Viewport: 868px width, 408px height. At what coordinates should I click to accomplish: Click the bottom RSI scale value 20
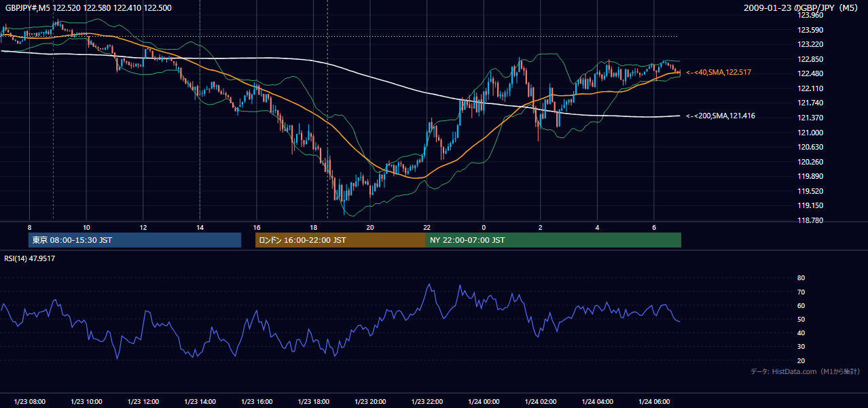(801, 360)
